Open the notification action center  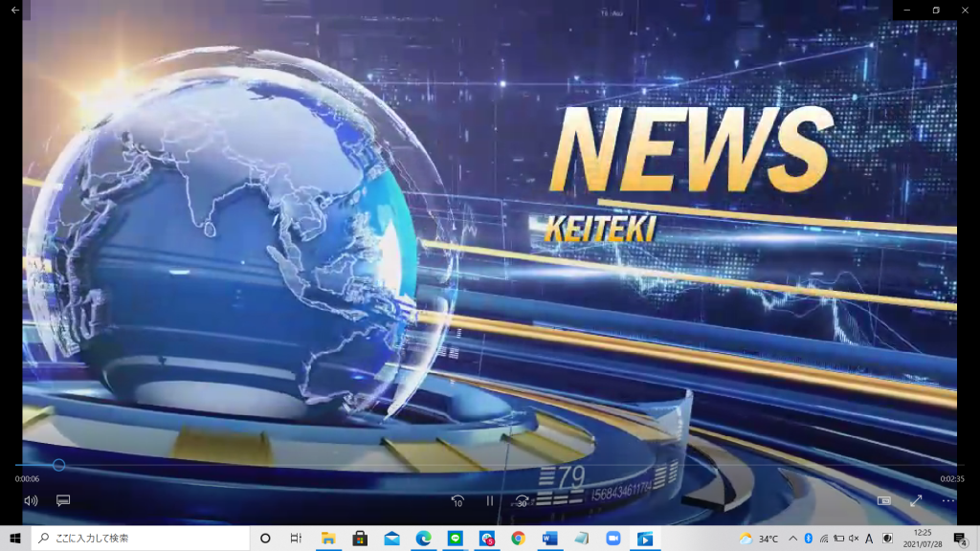[x=960, y=539]
